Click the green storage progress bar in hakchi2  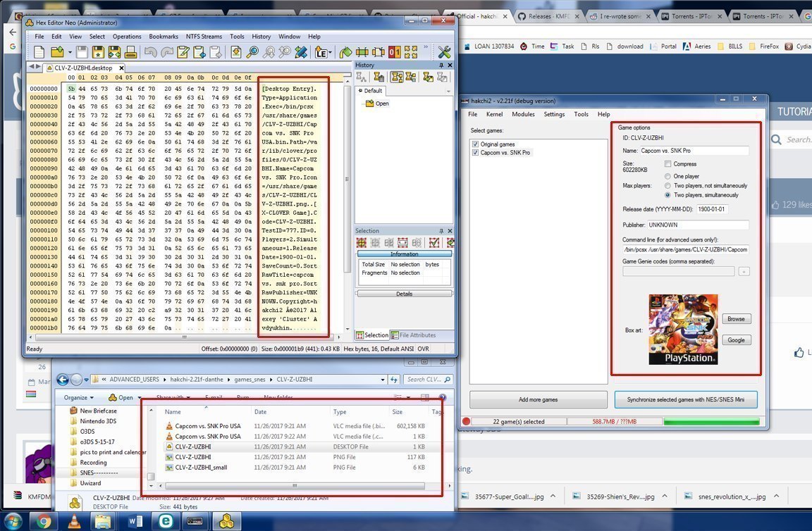pyautogui.click(x=711, y=421)
